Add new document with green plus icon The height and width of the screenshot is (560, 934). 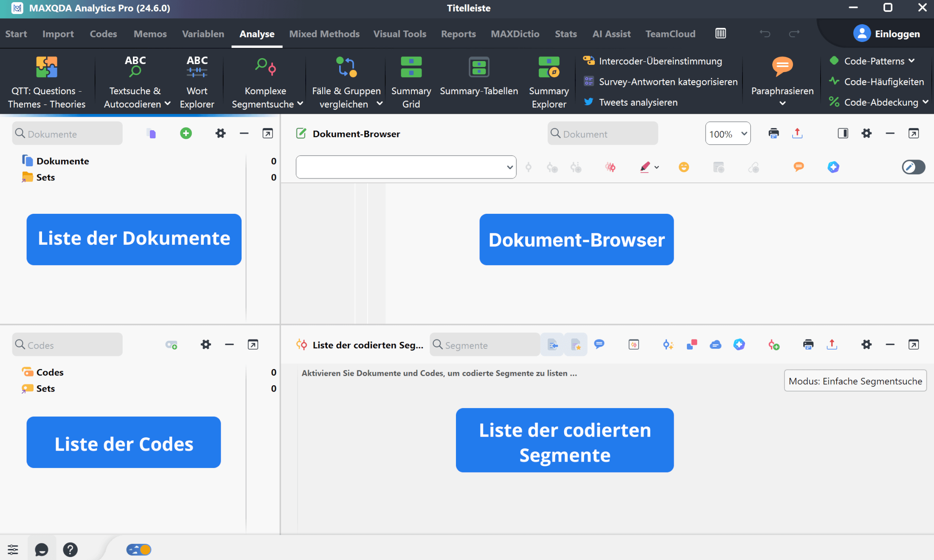coord(186,134)
